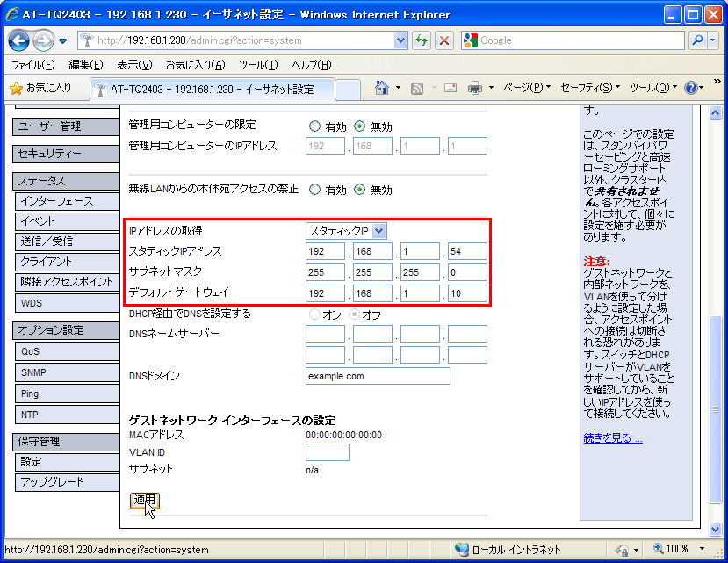Set 管理用コンピューターの限定 to 有効

tap(314, 126)
